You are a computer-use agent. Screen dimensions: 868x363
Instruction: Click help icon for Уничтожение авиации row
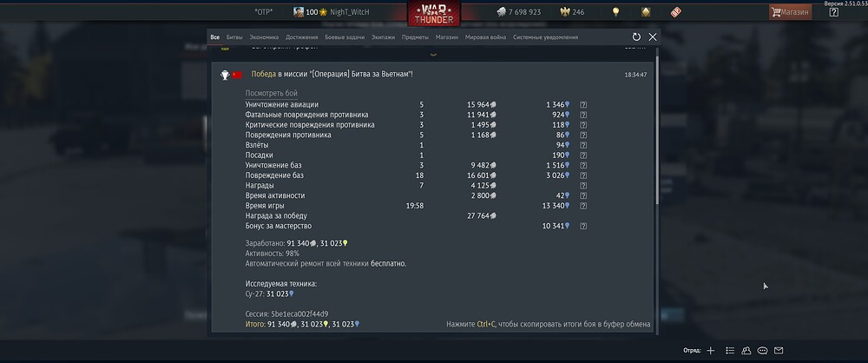click(583, 105)
